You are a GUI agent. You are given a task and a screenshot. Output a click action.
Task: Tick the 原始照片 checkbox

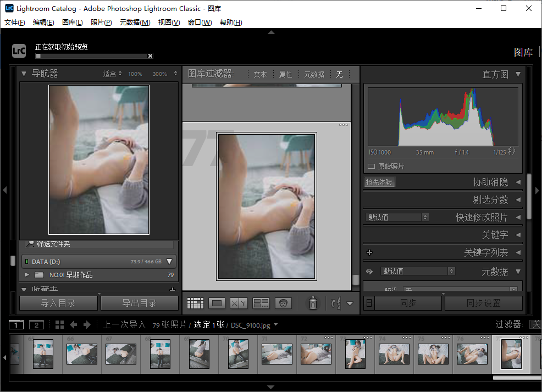coord(371,166)
